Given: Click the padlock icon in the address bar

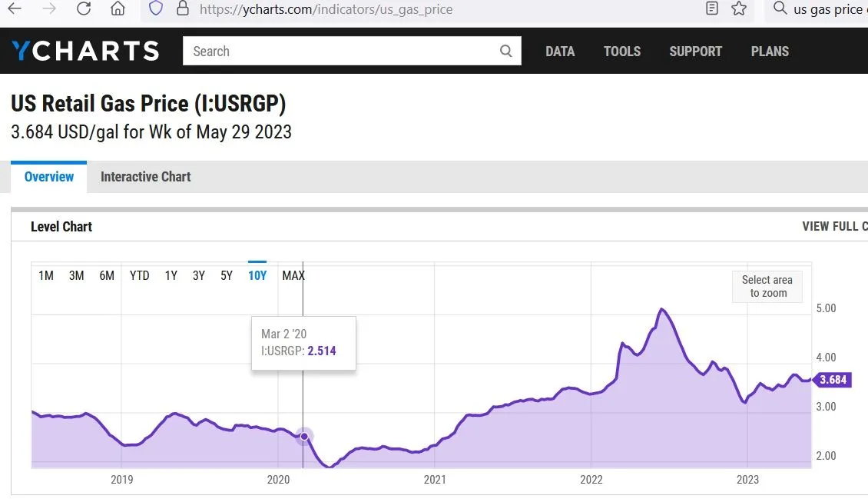Looking at the screenshot, I should 182,10.
